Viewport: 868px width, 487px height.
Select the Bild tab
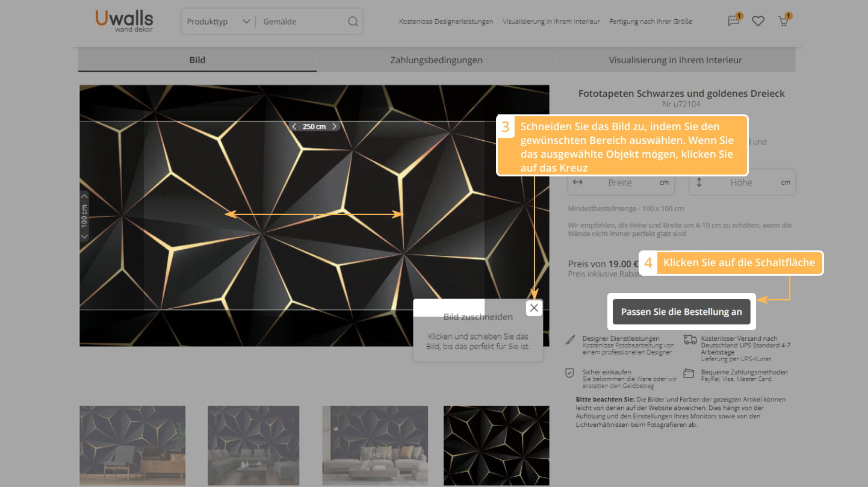(197, 60)
